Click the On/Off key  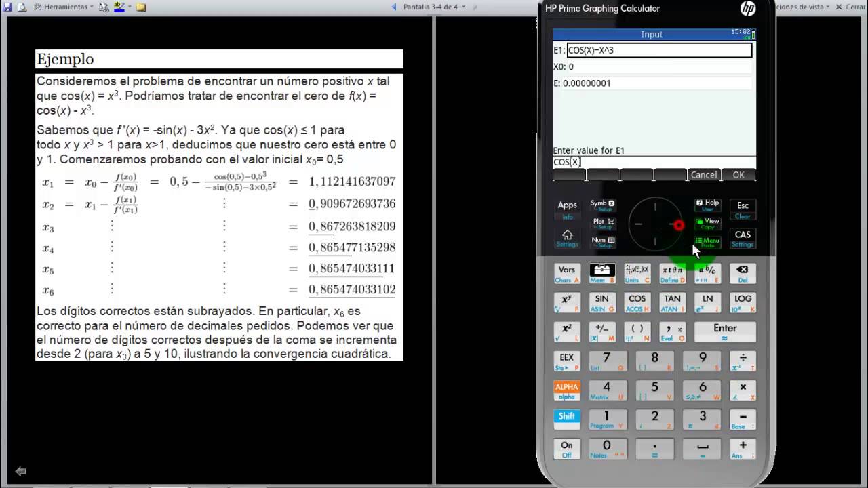567,448
